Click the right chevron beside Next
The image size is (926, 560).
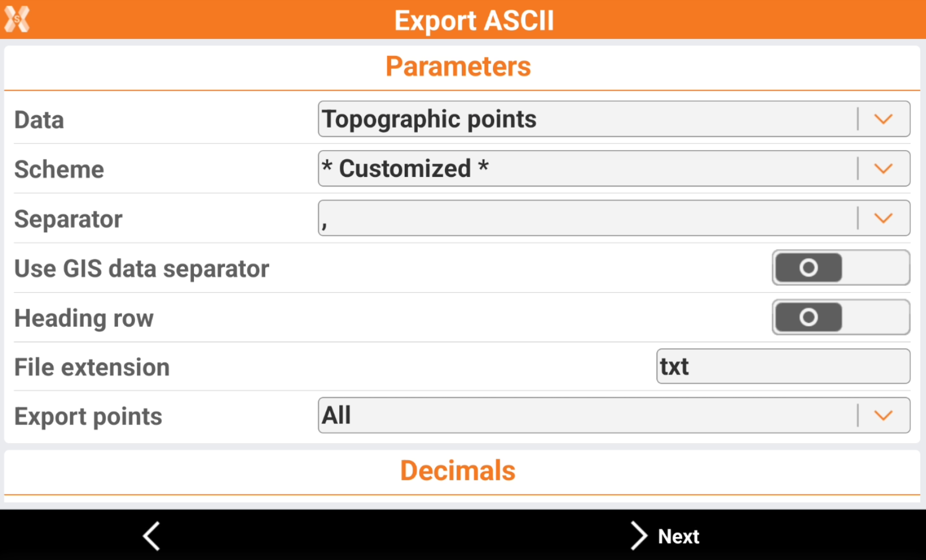[638, 536]
